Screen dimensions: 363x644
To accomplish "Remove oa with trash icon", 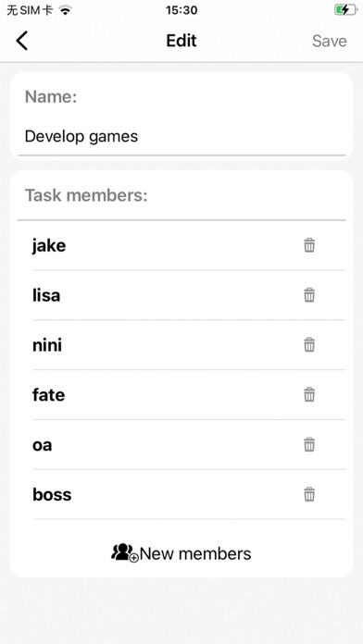I will (x=309, y=444).
